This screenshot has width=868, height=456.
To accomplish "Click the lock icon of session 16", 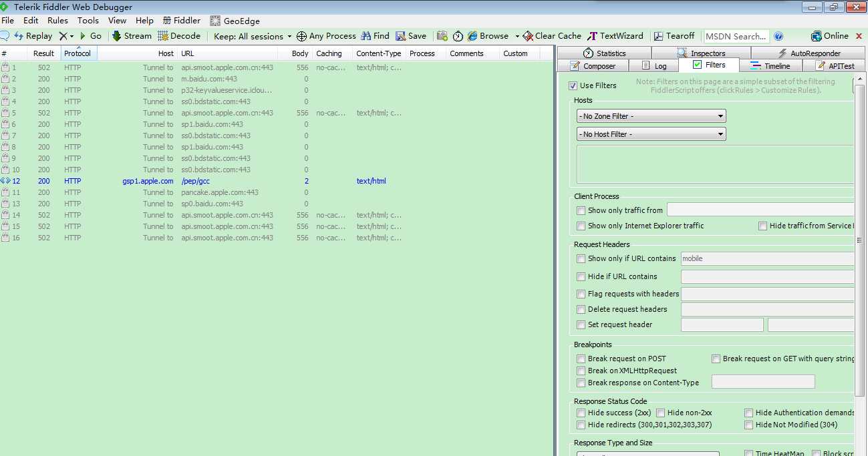I will click(x=5, y=238).
